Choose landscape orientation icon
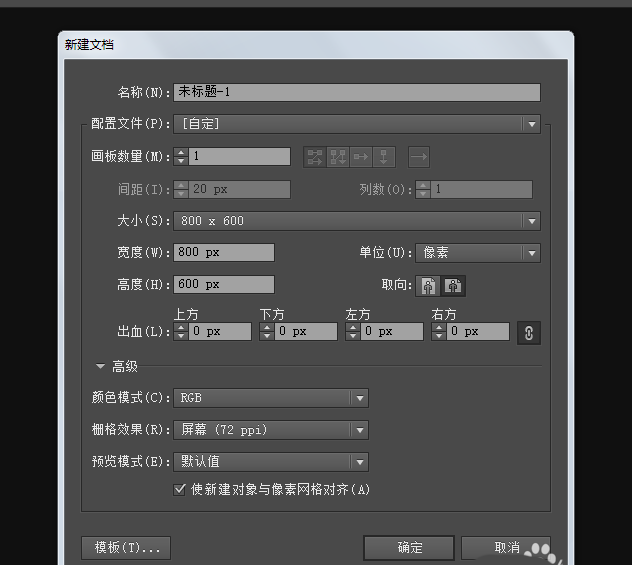Viewport: 632px width, 565px height. click(453, 286)
